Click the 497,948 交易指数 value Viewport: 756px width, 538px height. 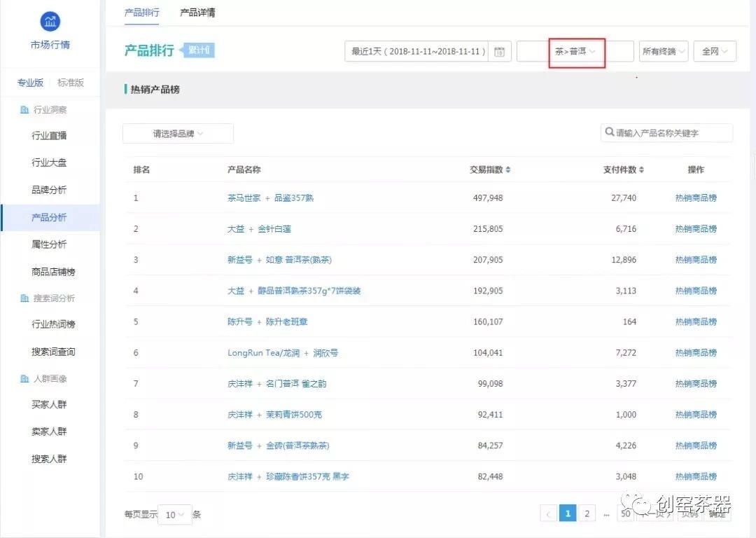(x=488, y=198)
